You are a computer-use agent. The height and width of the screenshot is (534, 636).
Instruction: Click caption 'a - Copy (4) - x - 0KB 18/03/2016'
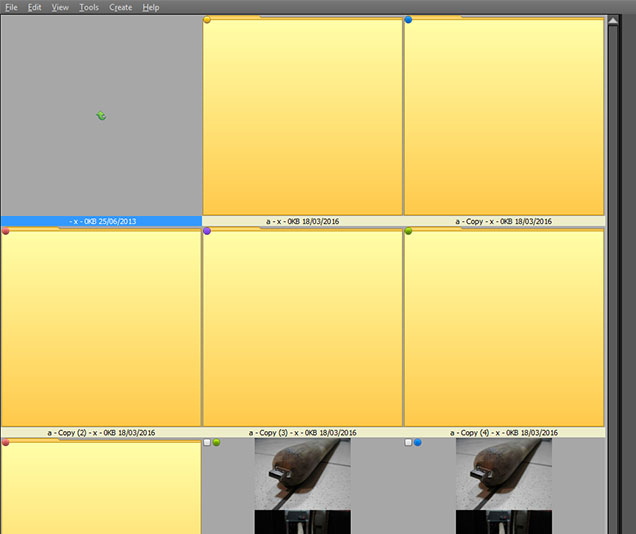click(x=504, y=433)
